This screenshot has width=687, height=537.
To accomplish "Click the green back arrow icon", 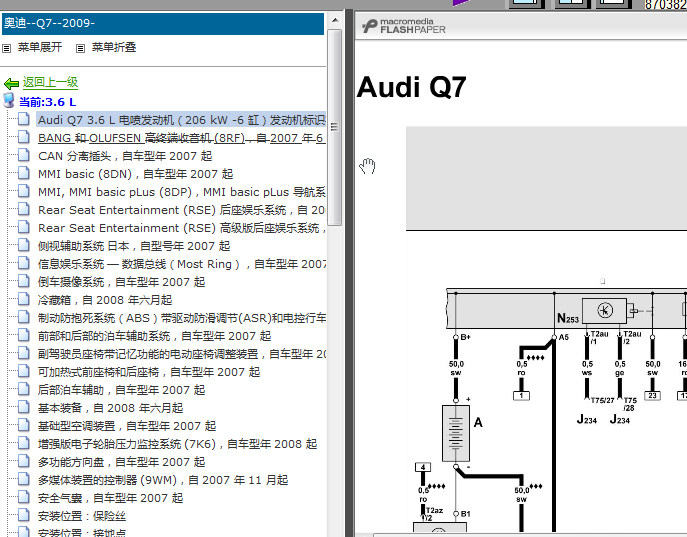I will (x=11, y=83).
